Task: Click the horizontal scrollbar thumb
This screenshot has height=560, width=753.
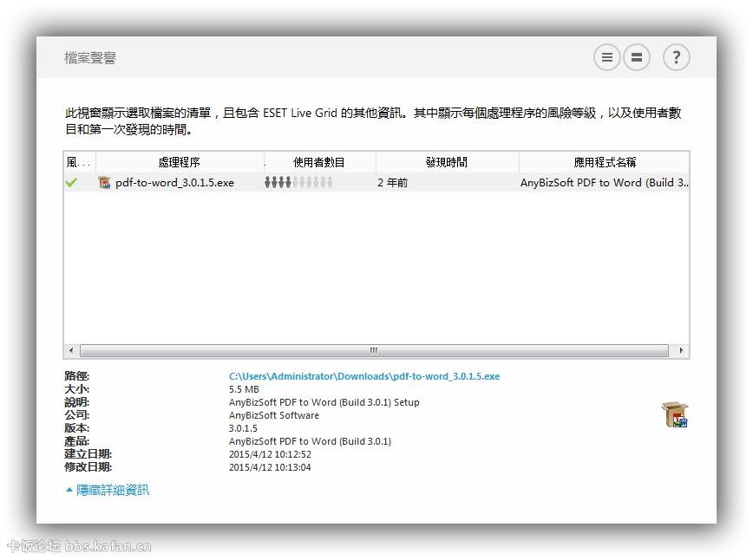Action: [x=374, y=351]
